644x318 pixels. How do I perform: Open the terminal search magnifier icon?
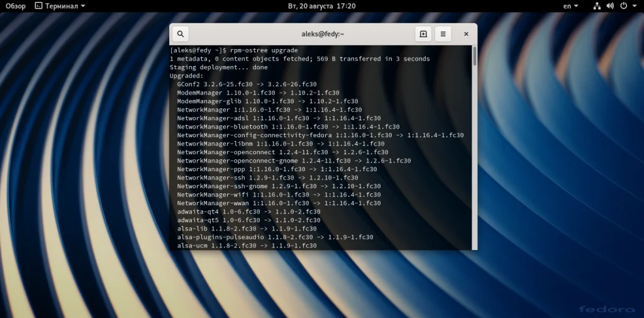click(x=180, y=34)
